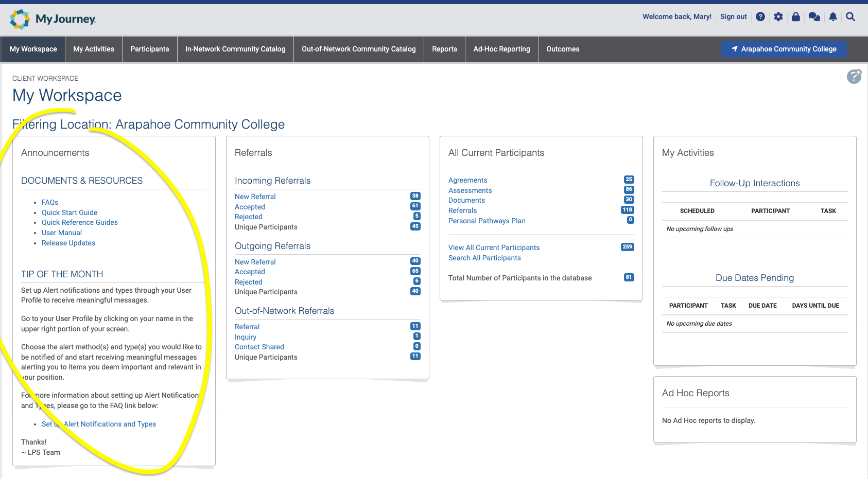Click Contact Shared under Out-of-Network Referrals
Viewport: 868px width, 479px height.
click(259, 347)
